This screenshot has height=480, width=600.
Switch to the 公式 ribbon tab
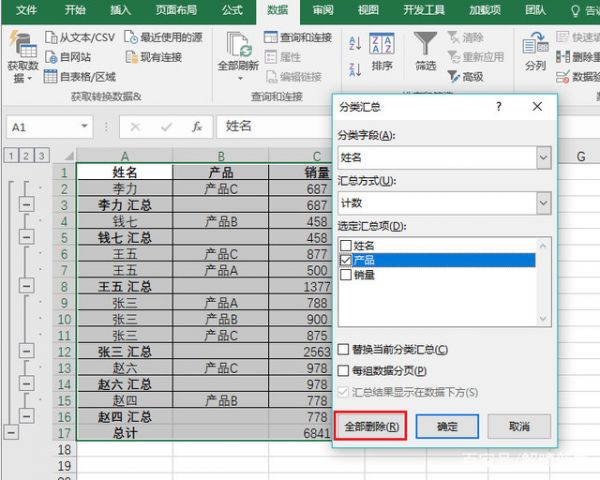(x=231, y=11)
